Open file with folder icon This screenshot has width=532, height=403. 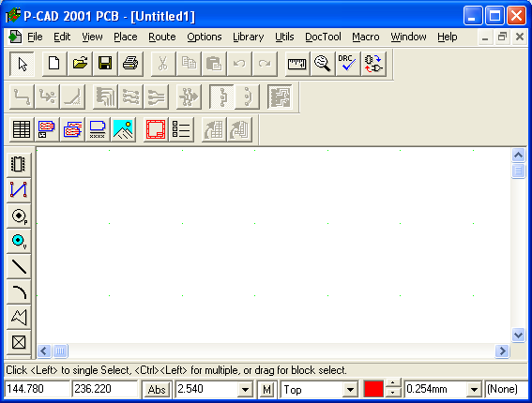pos(80,64)
